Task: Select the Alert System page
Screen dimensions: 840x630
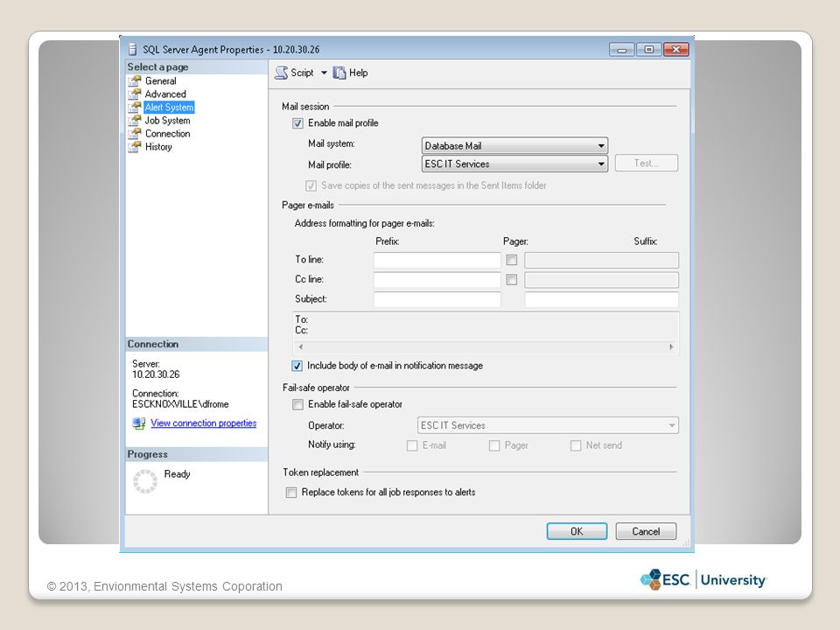Action: point(169,107)
